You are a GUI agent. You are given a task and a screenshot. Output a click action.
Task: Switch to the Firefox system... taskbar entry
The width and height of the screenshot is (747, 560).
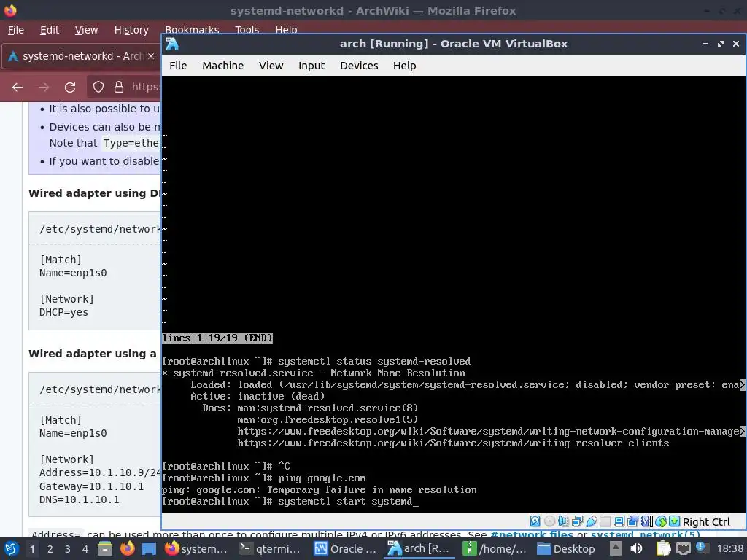coord(196,548)
